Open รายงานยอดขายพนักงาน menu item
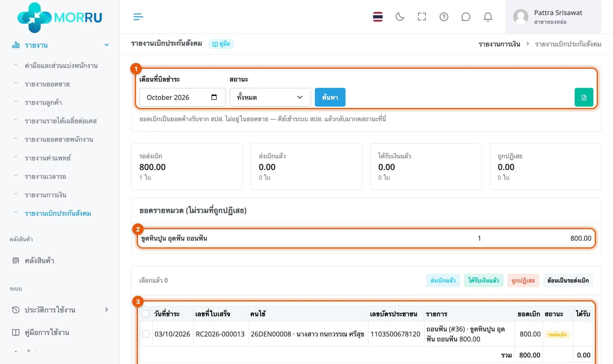The width and height of the screenshot is (613, 364). pyautogui.click(x=59, y=139)
